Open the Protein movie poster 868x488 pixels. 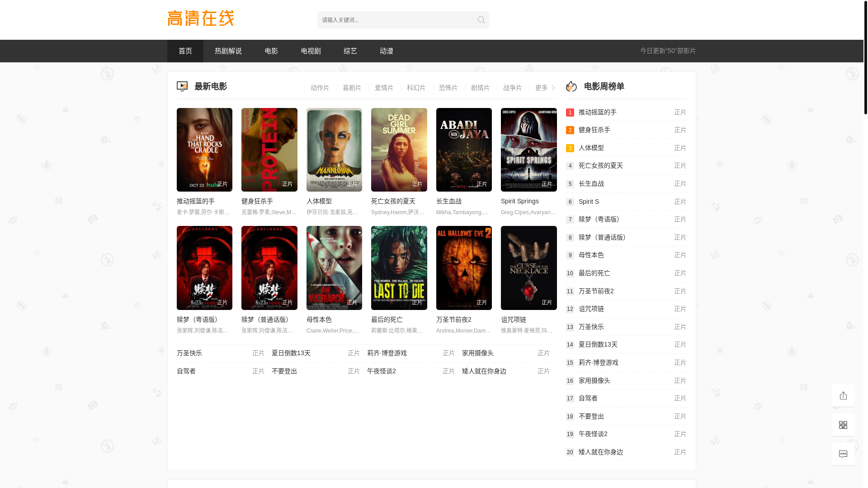(x=269, y=150)
